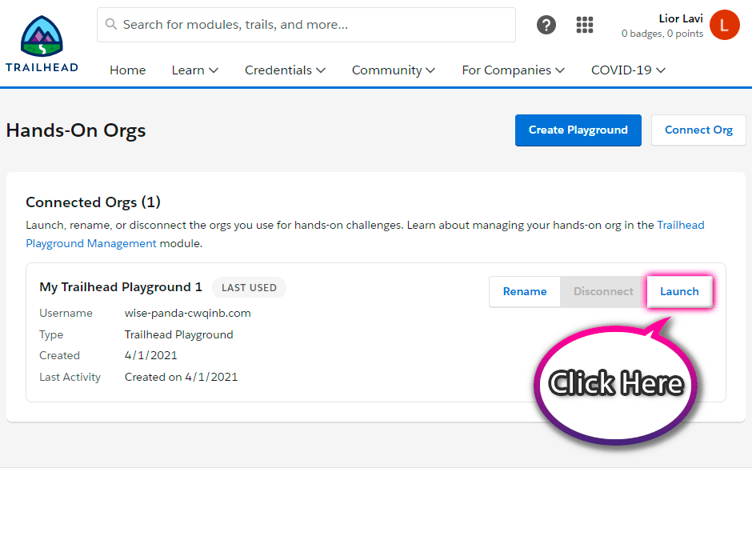The height and width of the screenshot is (560, 752).
Task: Open the app launcher waffle icon
Action: 585,25
